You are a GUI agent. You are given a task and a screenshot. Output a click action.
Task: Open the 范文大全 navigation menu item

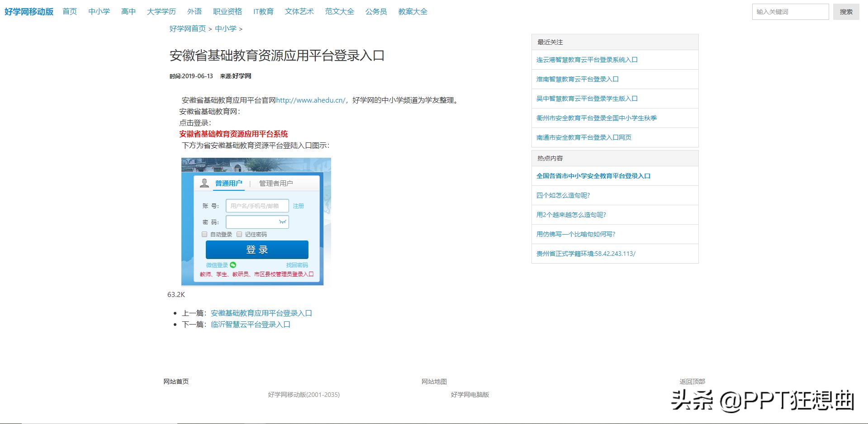pos(339,11)
